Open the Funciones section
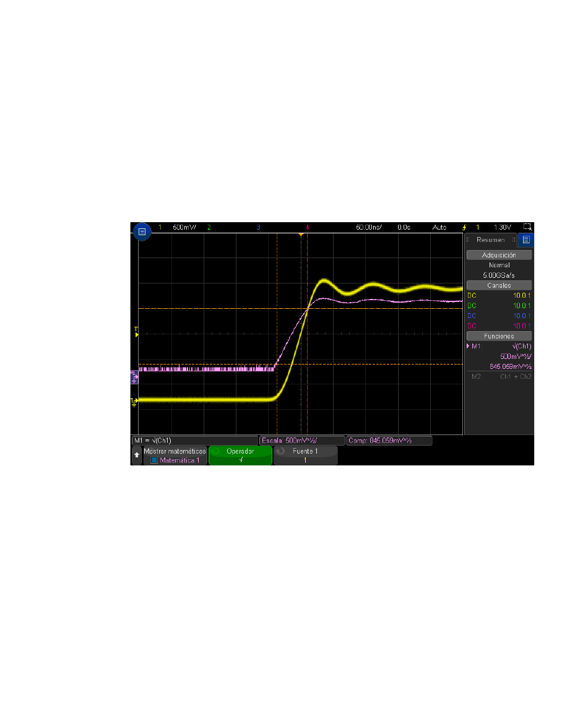The width and height of the screenshot is (588, 721). point(499,335)
